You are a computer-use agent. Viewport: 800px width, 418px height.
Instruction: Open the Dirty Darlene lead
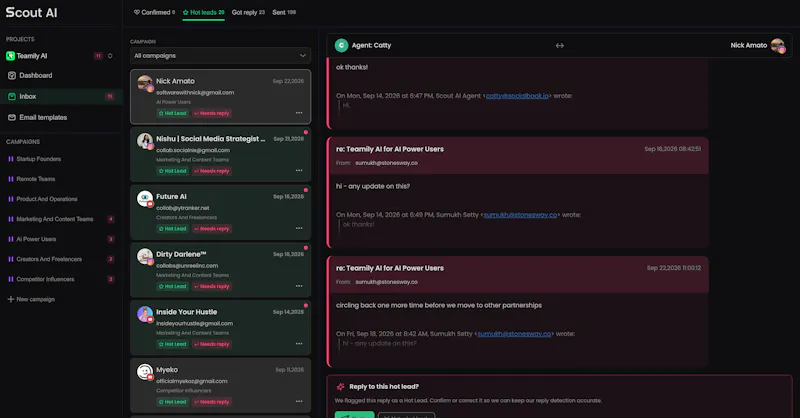[220, 270]
